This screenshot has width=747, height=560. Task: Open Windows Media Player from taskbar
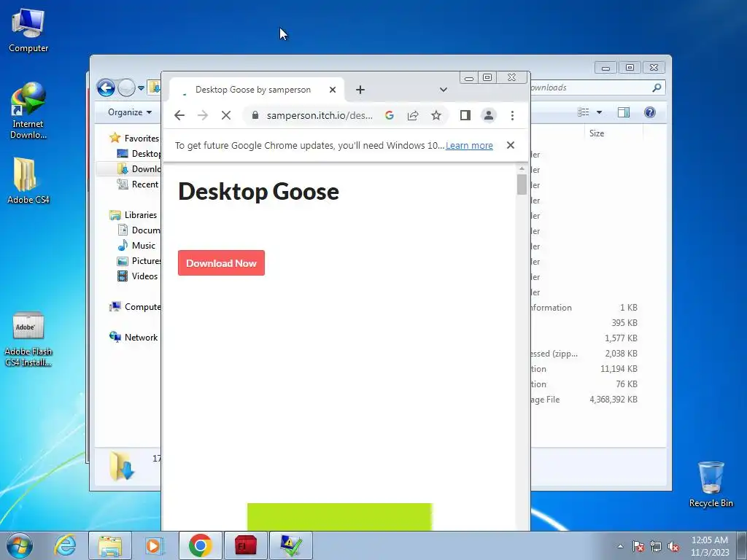pos(155,545)
